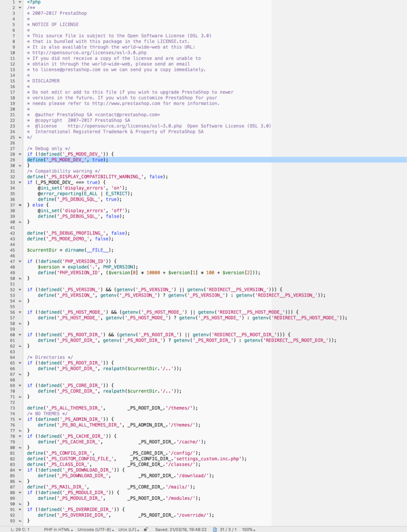Viewport: 407px width, 532px height.
Task: Click the fold end marker at line 25
Action: (x=20, y=137)
